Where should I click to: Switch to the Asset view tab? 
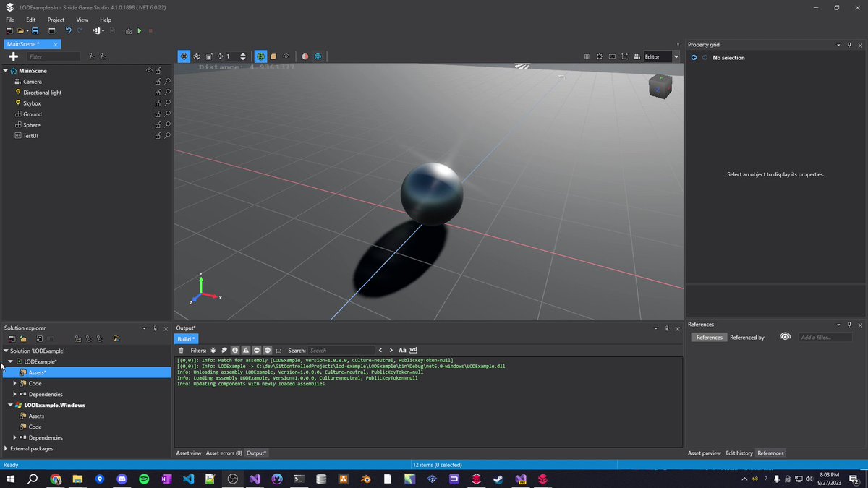point(189,453)
